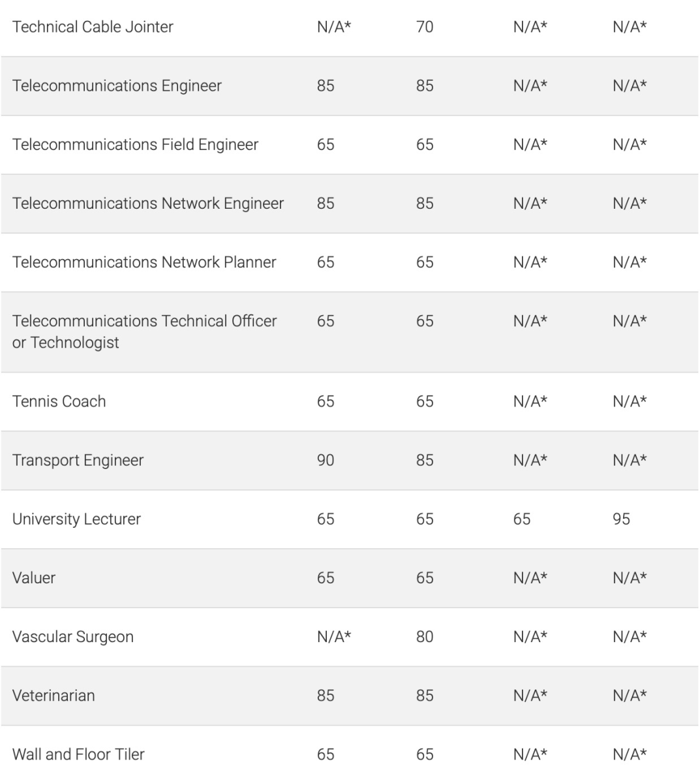The image size is (700, 783).
Task: Click the Technical Cable Jointer occupation name
Action: point(93,27)
